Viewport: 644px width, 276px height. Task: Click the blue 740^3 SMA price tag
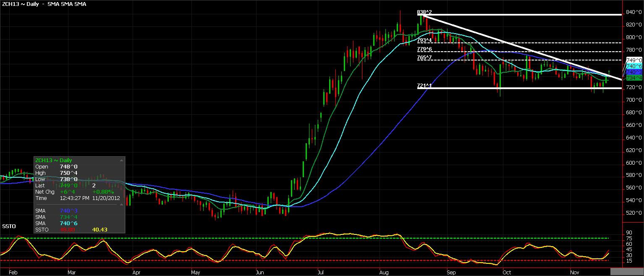(634, 72)
